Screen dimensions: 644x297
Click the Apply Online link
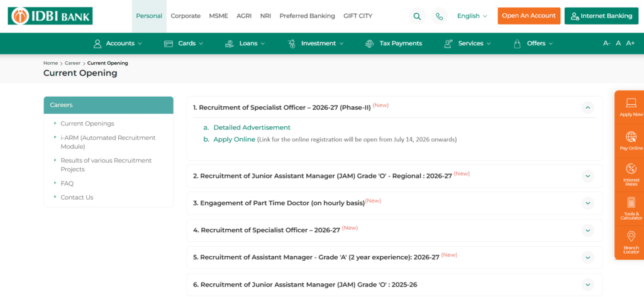coord(234,139)
